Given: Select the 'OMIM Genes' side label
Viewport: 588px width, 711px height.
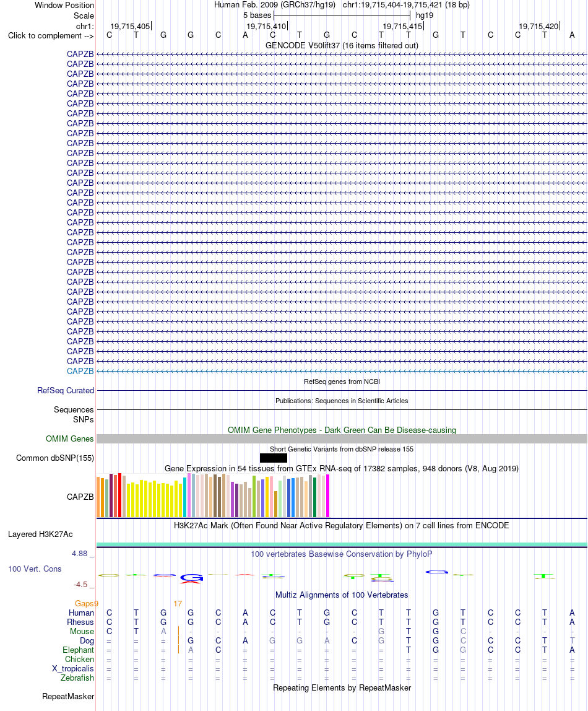Looking at the screenshot, I should (70, 439).
